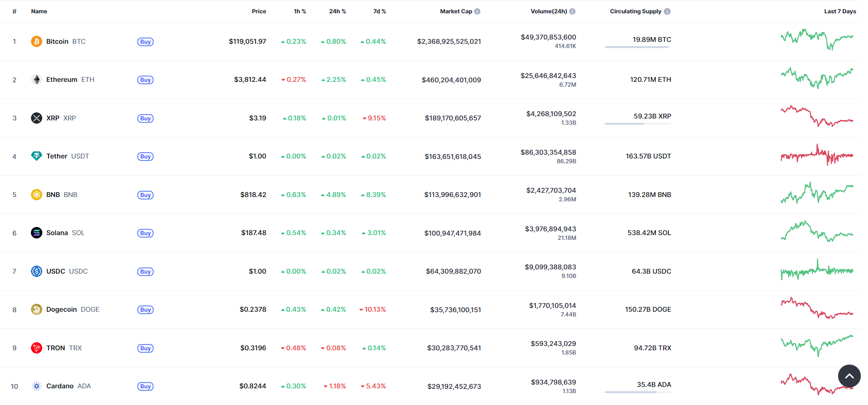Click the TRON logo icon
Image resolution: width=868 pixels, height=405 pixels.
point(37,348)
